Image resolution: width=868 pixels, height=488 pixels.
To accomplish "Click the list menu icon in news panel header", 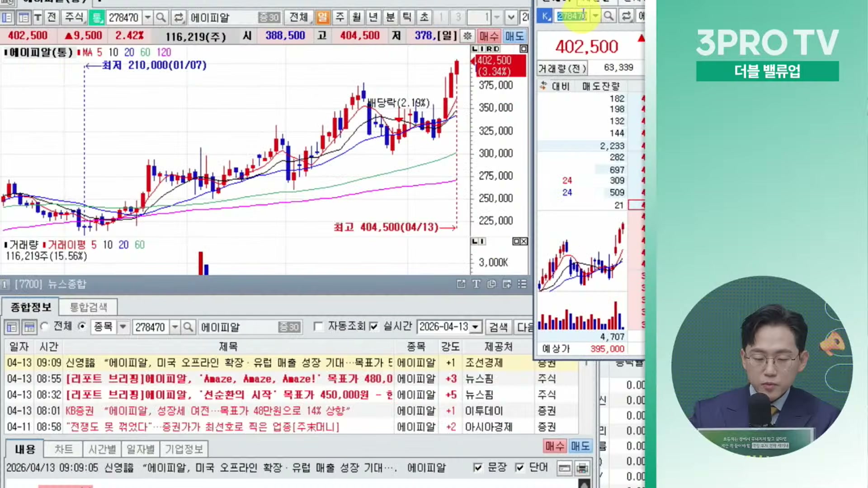I will click(522, 284).
